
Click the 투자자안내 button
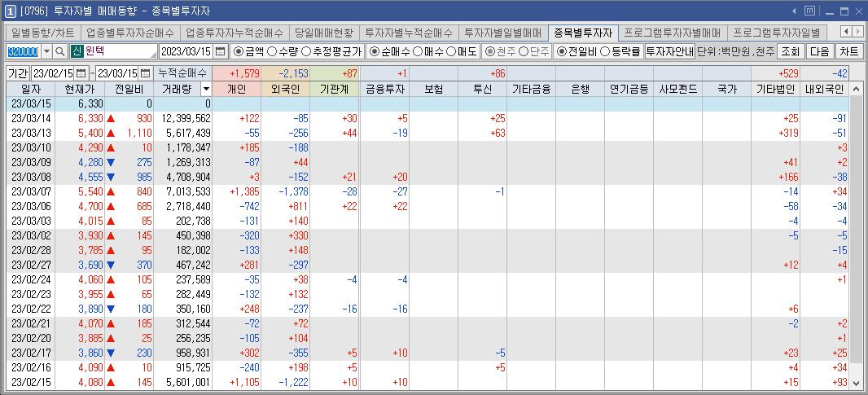(670, 51)
